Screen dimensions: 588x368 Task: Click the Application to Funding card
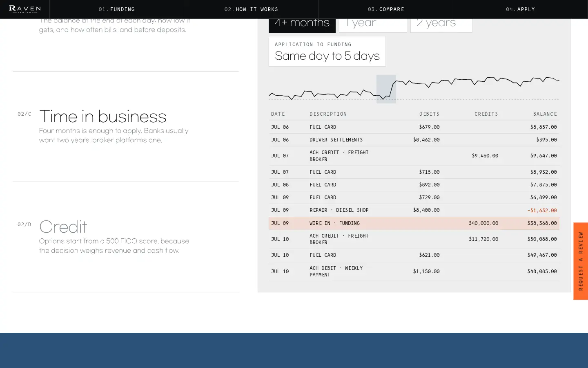tap(327, 51)
